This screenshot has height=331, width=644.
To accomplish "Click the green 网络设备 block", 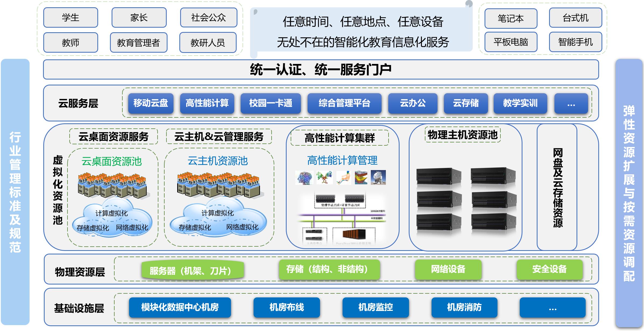I will tap(448, 269).
